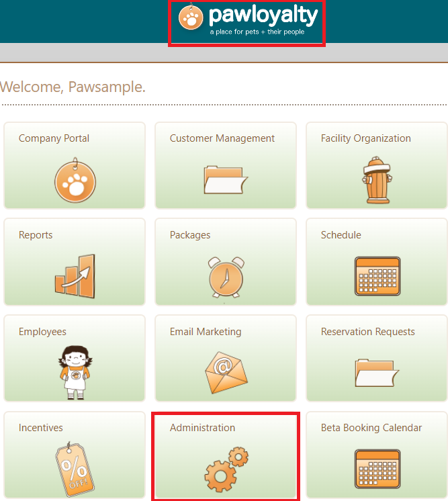Open the Company Portal tile label
The image size is (448, 501).
tap(54, 138)
